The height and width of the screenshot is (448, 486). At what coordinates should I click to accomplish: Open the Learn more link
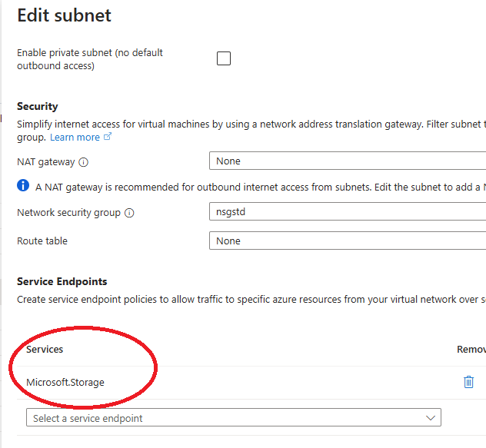pos(75,138)
